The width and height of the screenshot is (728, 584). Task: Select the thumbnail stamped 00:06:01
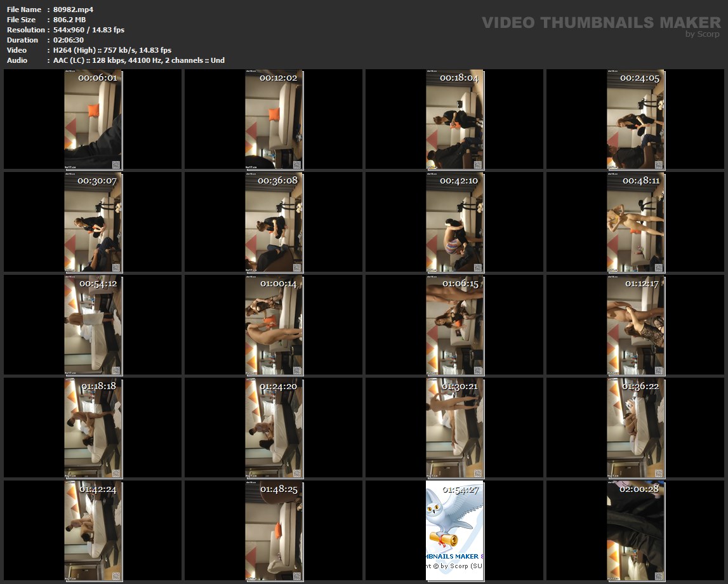[x=93, y=119]
